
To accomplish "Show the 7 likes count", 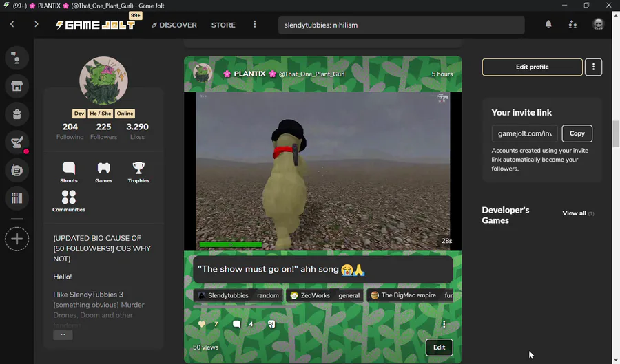I will click(x=216, y=324).
